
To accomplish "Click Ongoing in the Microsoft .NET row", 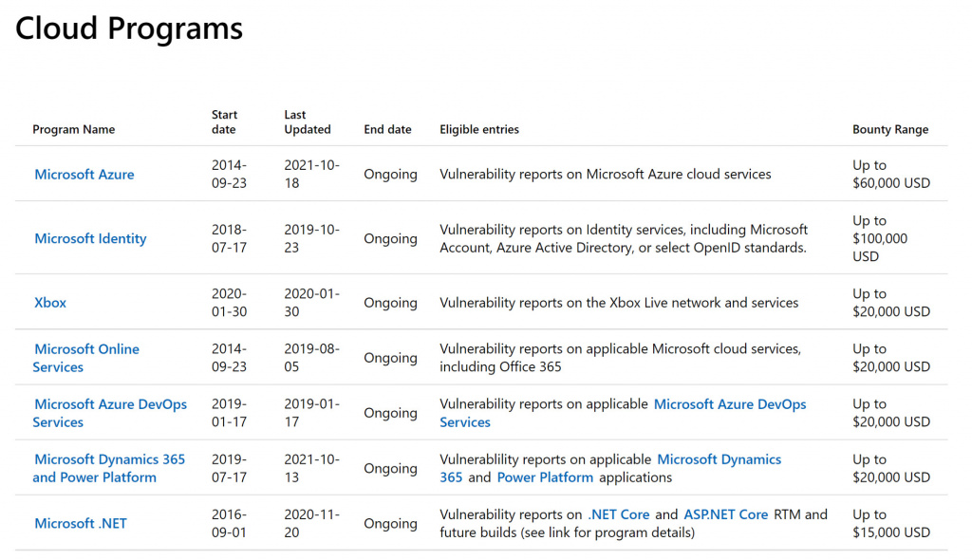I will click(390, 523).
